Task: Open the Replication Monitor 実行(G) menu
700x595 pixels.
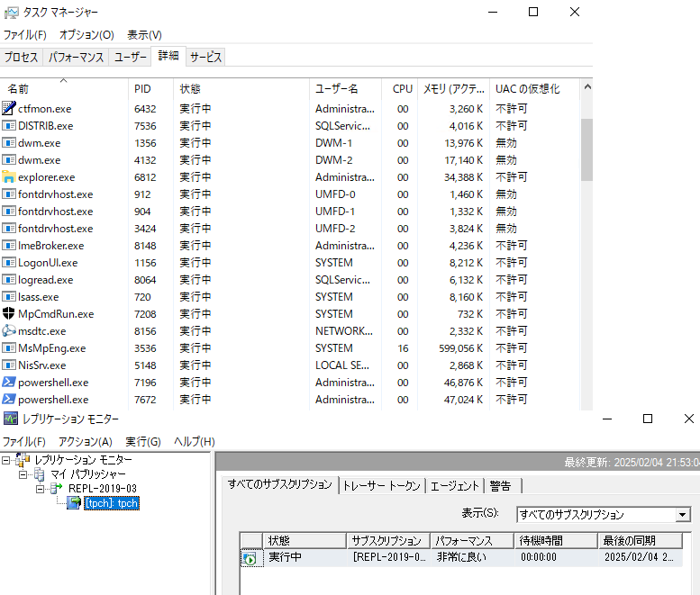Action: pos(143,442)
